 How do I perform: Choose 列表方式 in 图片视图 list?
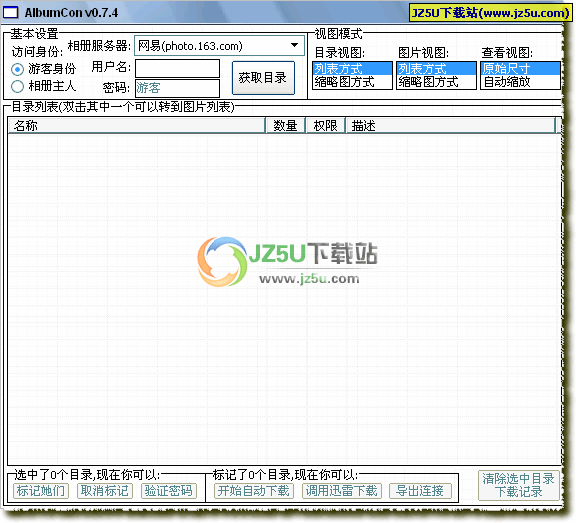[x=436, y=68]
